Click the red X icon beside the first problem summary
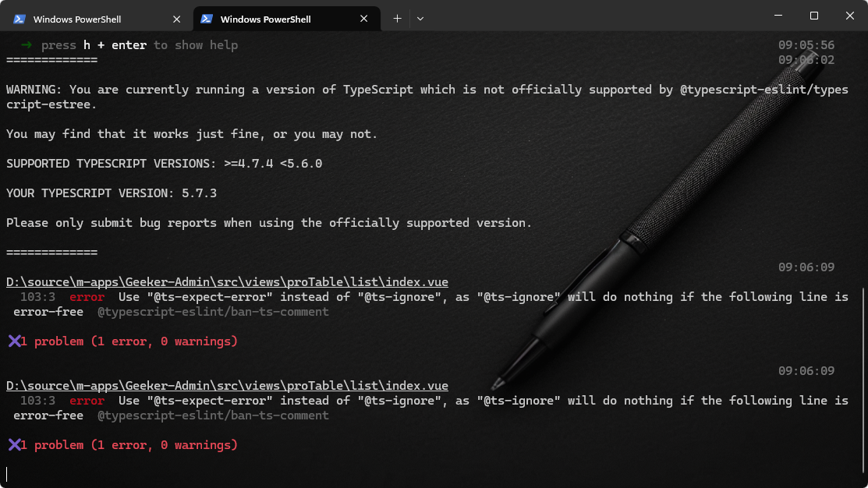This screenshot has width=868, height=488. click(16, 341)
